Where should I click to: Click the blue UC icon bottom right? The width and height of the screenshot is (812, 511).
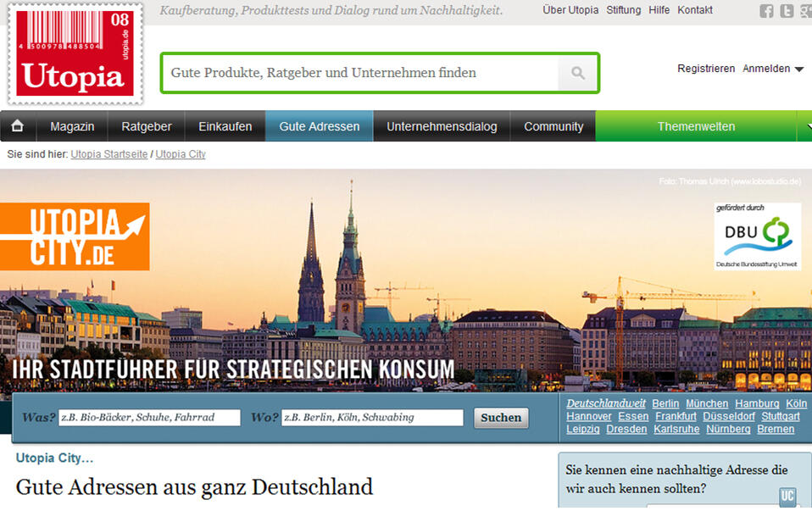click(787, 497)
